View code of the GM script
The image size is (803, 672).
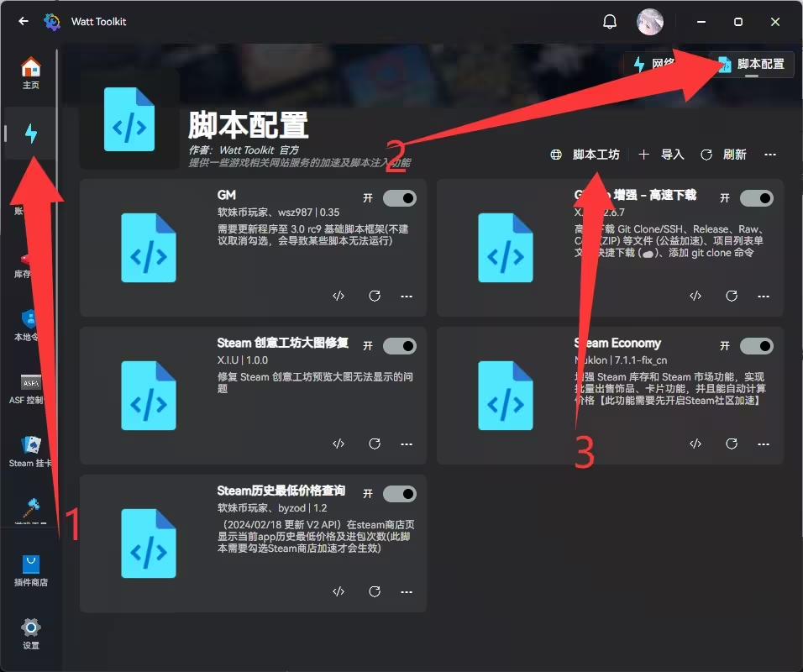(339, 296)
